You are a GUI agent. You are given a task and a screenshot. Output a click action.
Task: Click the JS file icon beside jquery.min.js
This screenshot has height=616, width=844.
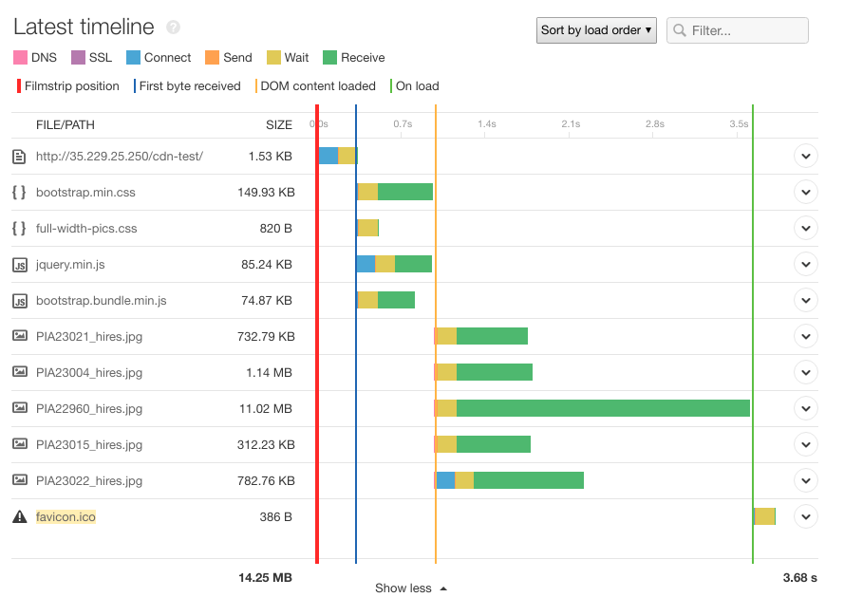19,265
